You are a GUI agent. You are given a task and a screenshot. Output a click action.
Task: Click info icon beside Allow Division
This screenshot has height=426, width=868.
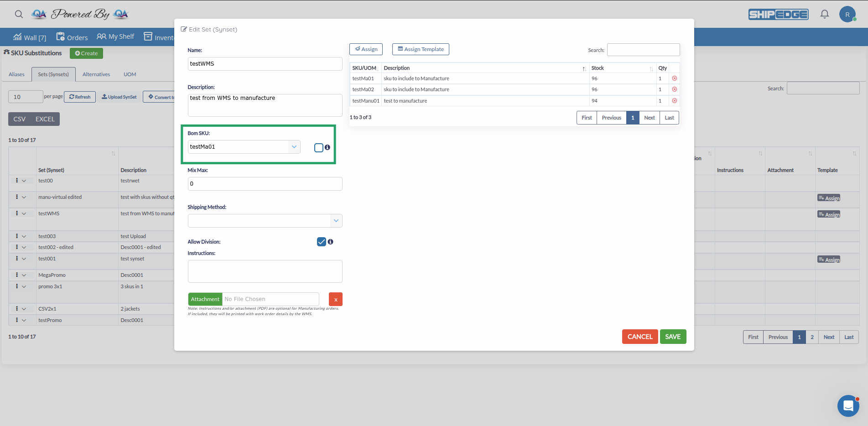pos(331,242)
